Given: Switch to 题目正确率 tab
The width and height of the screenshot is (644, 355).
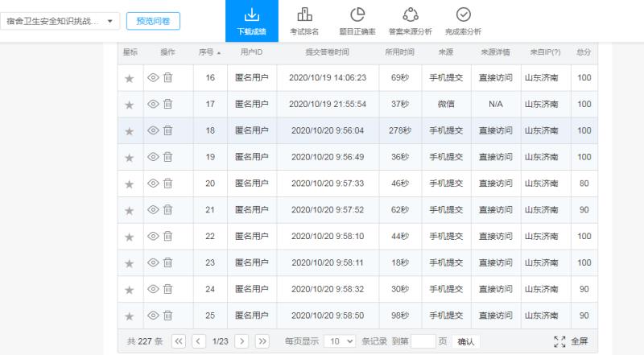Looking at the screenshot, I should click(x=357, y=21).
